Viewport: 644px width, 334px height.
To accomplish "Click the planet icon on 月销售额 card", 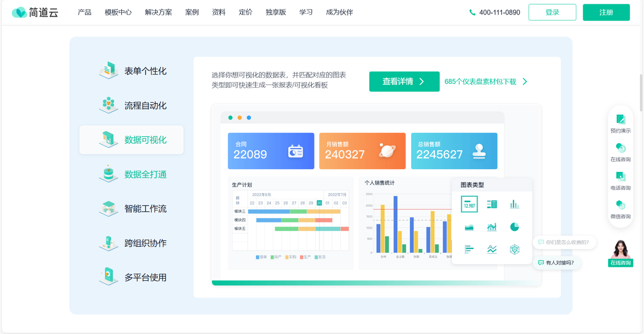I will click(x=386, y=151).
